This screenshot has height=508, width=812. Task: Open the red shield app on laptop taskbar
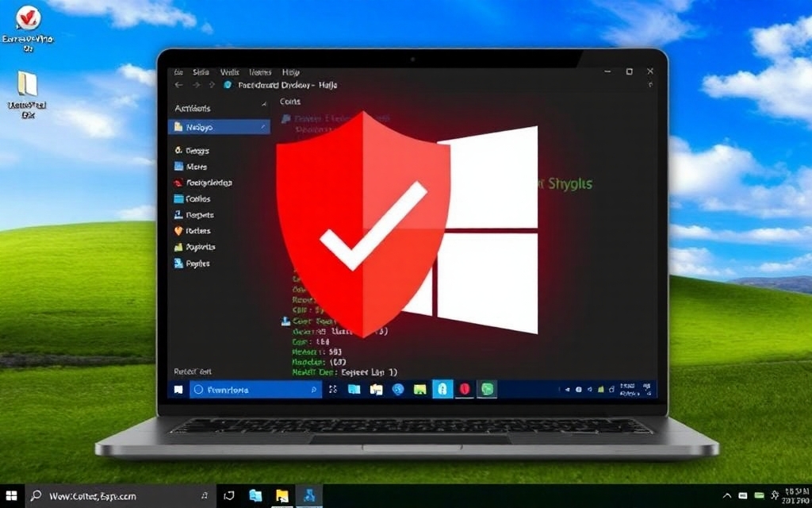click(x=465, y=389)
